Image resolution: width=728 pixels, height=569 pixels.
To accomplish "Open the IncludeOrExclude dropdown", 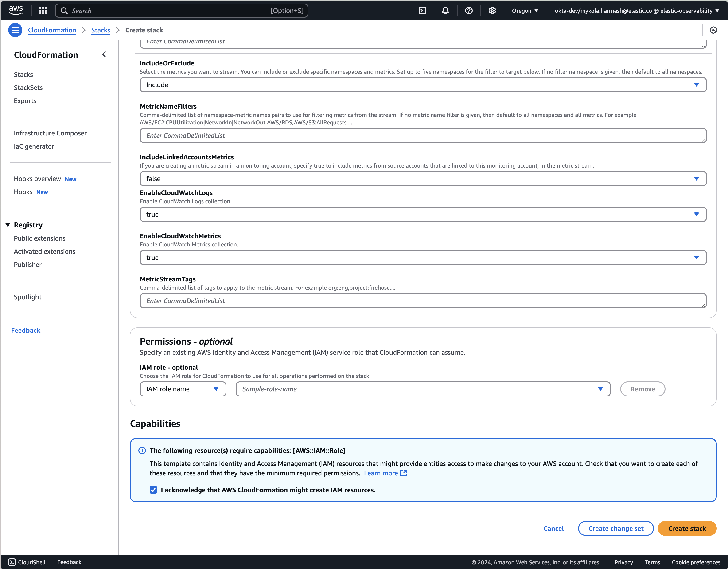I will click(423, 85).
